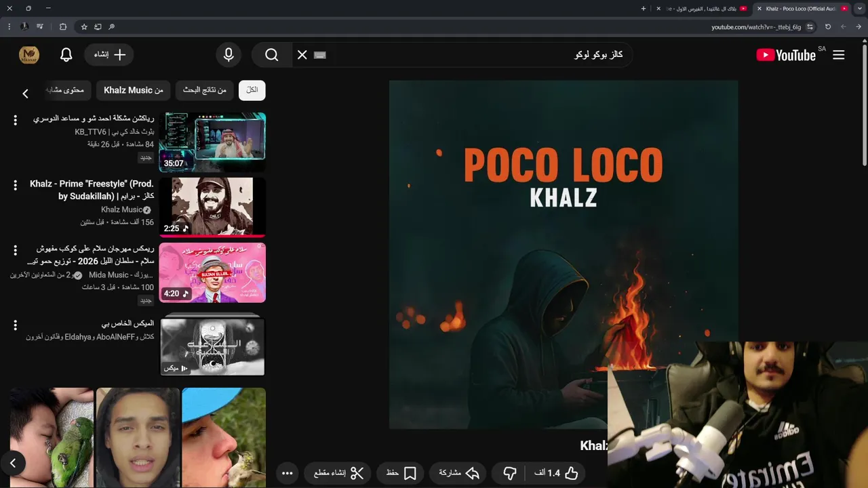Clear the search query with X
Viewport: 868px width, 488px height.
tap(302, 55)
